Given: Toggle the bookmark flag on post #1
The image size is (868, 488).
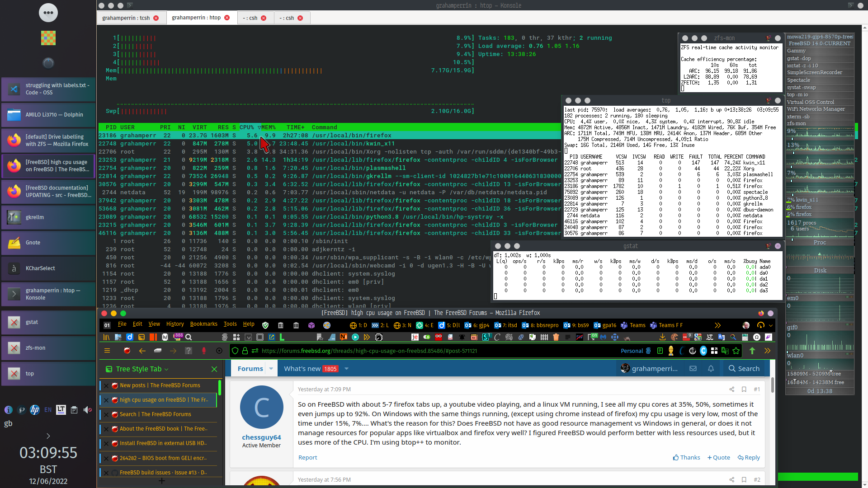Looking at the screenshot, I should click(x=744, y=389).
